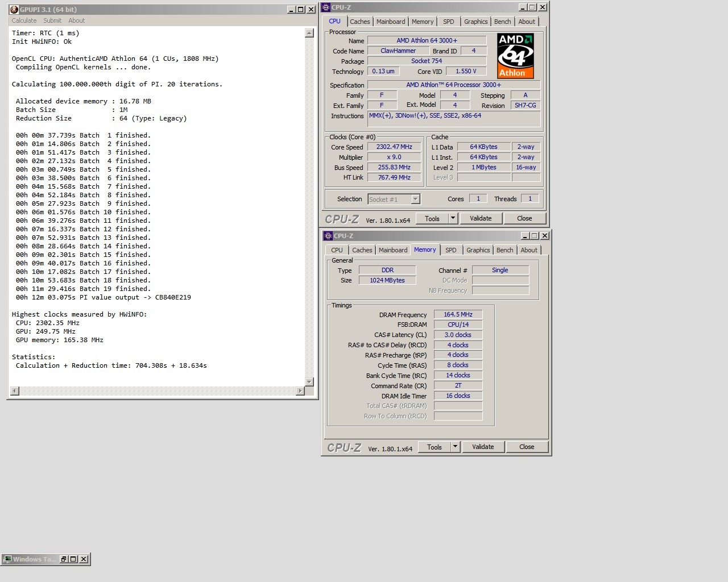Open the About menu in GPUPI
This screenshot has width=728, height=582.
click(77, 20)
